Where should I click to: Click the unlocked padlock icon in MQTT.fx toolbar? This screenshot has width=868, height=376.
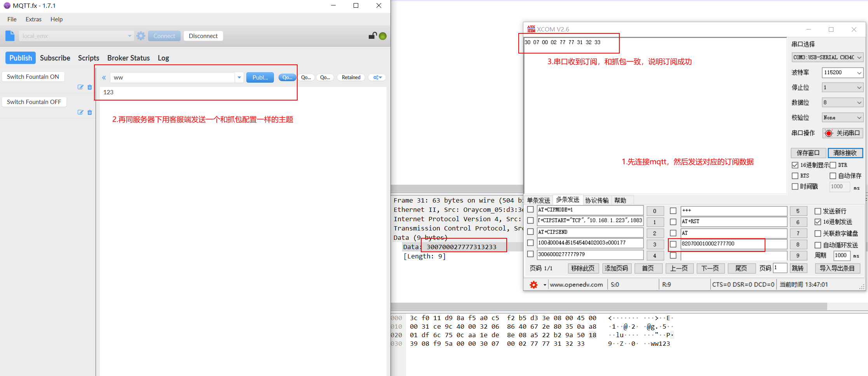[372, 35]
